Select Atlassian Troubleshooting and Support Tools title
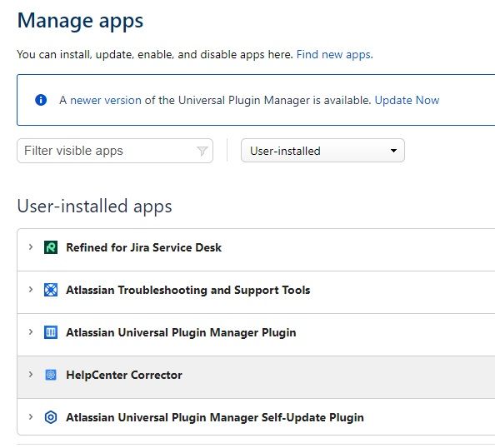This screenshot has height=448, width=495. tap(188, 290)
